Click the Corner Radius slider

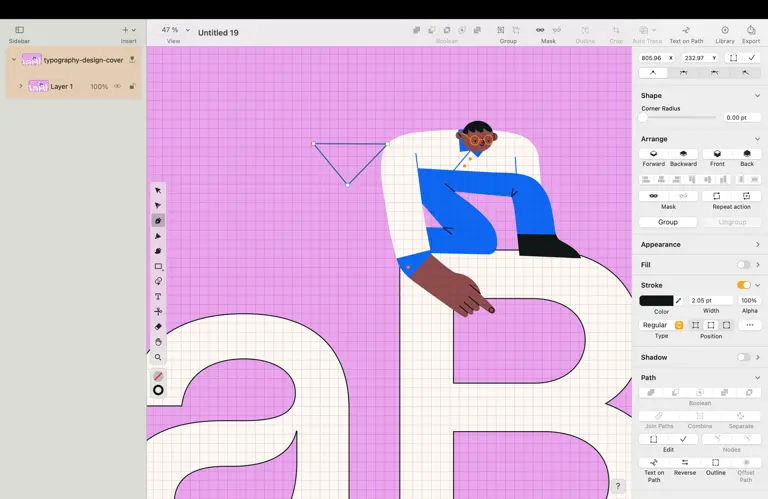[x=678, y=118]
